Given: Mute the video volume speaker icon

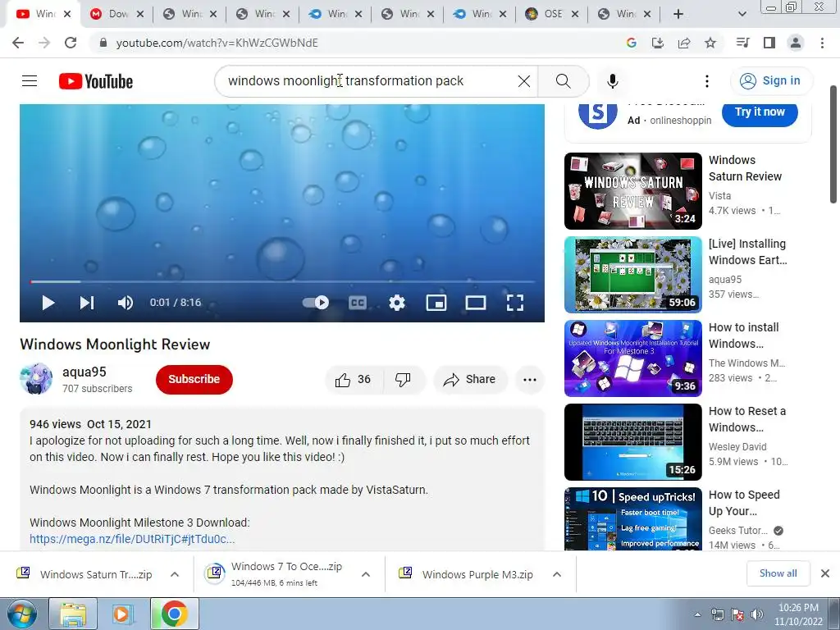Looking at the screenshot, I should tap(126, 303).
